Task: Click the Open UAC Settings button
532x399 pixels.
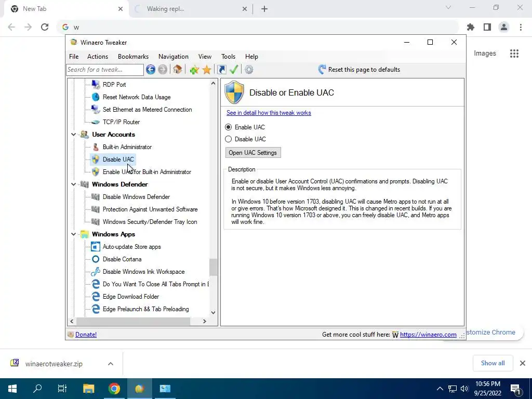Action: coord(253,153)
